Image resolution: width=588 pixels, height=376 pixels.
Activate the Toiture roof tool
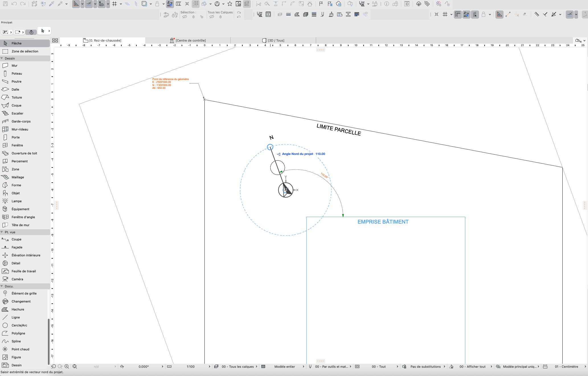tap(25, 97)
